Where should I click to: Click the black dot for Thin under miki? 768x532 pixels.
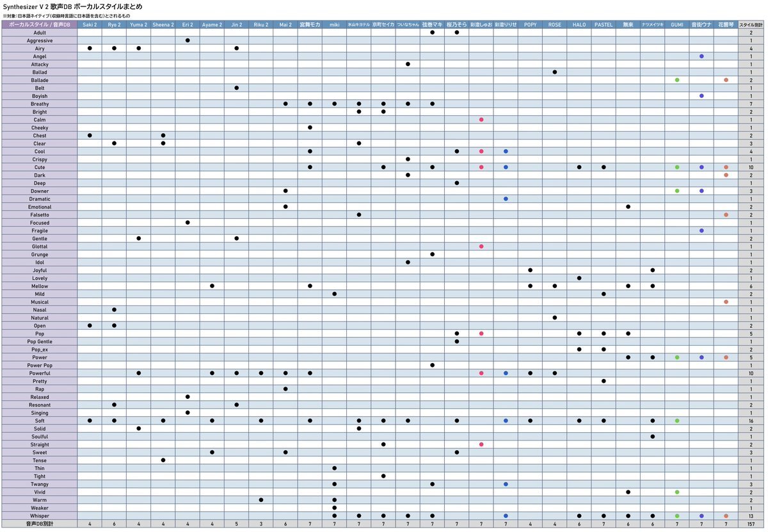click(x=334, y=468)
